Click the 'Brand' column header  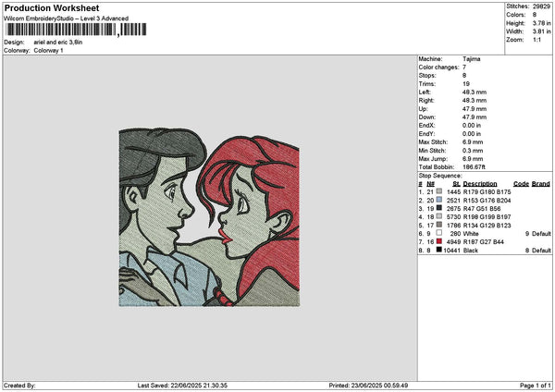pos(541,184)
